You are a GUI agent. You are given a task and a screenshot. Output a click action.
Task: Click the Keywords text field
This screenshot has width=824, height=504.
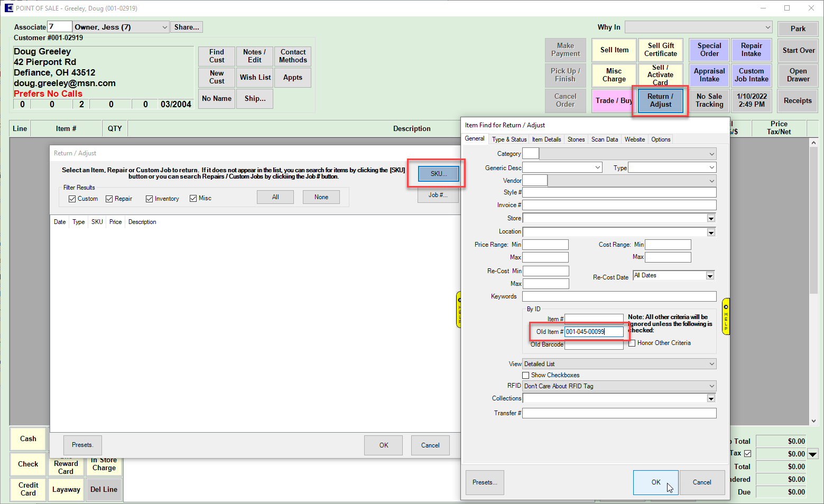pos(619,296)
